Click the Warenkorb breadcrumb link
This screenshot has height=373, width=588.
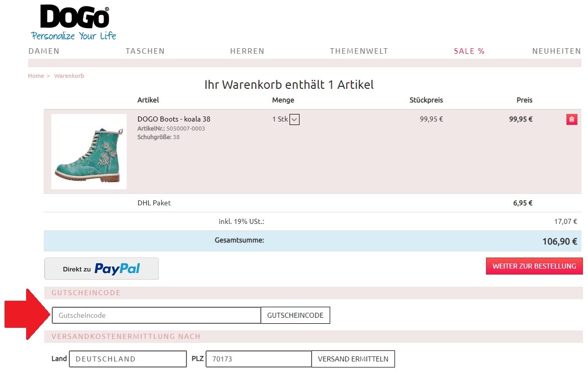[x=69, y=76]
